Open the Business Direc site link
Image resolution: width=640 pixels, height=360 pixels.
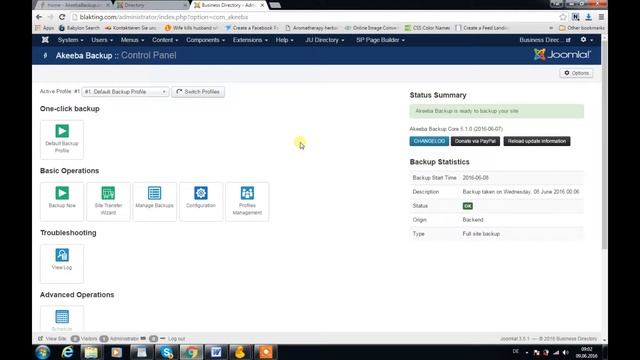[x=544, y=40]
